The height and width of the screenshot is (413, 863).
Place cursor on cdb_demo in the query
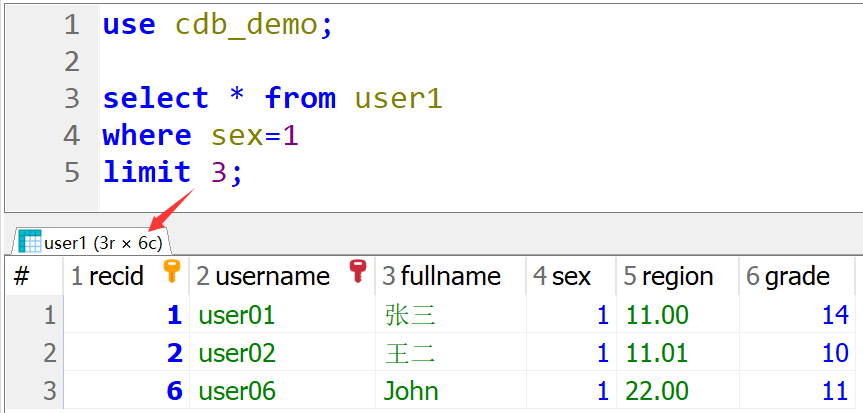(246, 25)
